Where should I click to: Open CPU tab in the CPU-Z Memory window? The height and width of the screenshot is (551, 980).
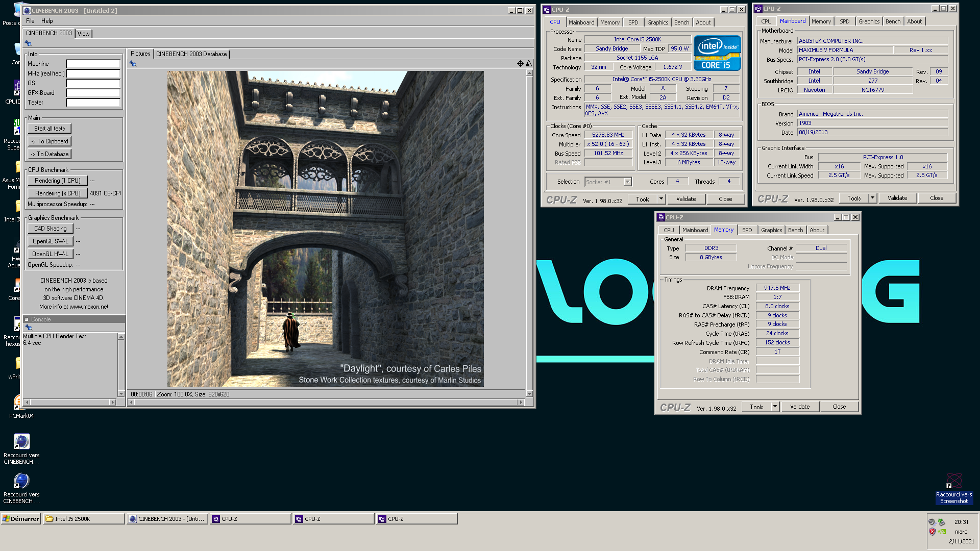[x=669, y=230]
